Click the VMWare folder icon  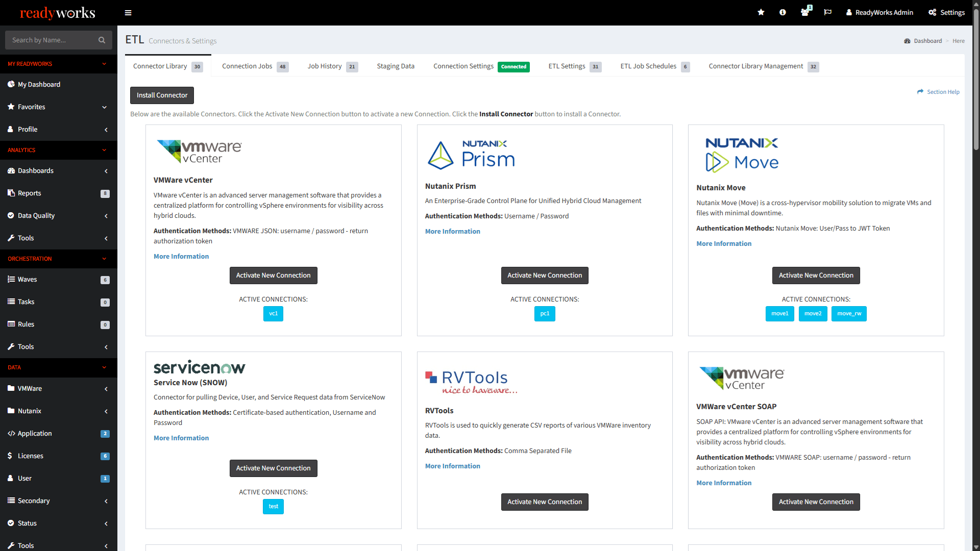pyautogui.click(x=11, y=388)
